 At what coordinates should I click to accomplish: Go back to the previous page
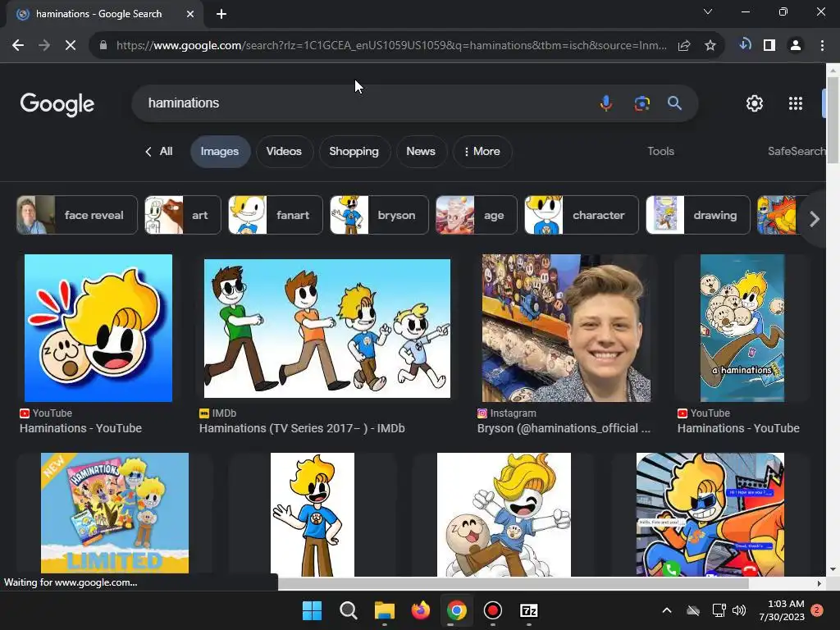(18, 46)
